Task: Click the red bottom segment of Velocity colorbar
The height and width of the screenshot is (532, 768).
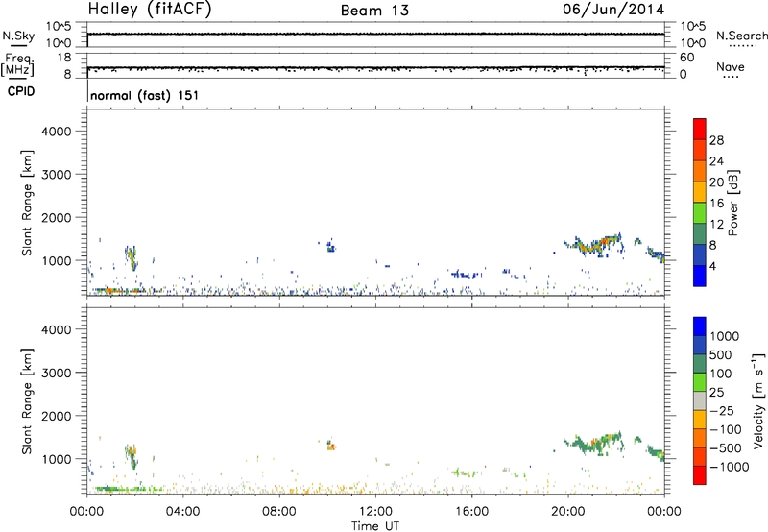Action: pyautogui.click(x=700, y=475)
